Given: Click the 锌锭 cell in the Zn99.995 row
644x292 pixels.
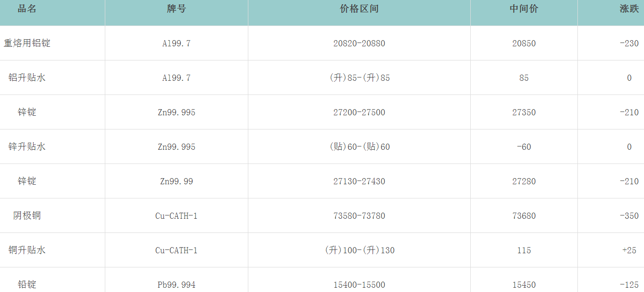Looking at the screenshot, I should pyautogui.click(x=27, y=112).
